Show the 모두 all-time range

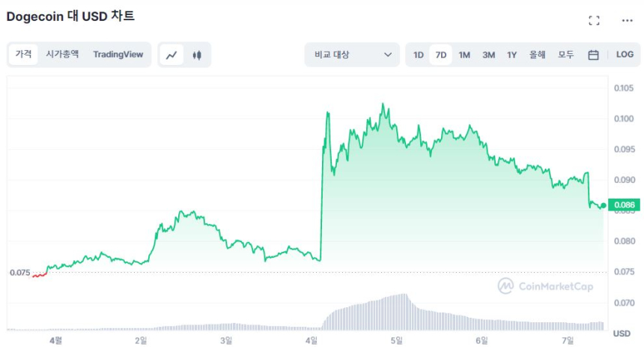click(x=566, y=55)
